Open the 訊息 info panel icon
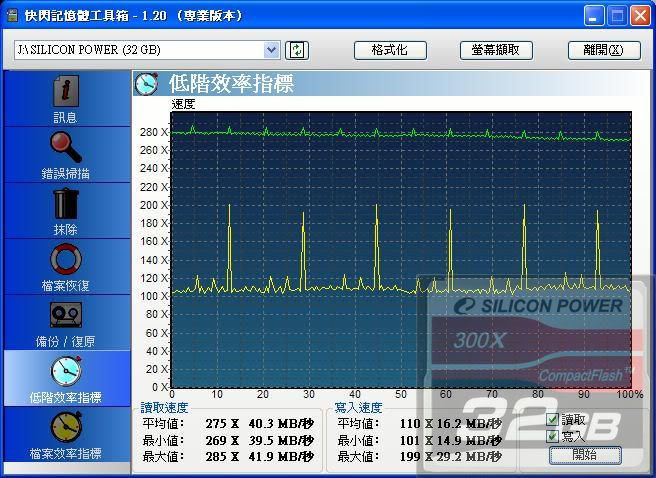Screen dimensions: 656x478 tap(66, 91)
